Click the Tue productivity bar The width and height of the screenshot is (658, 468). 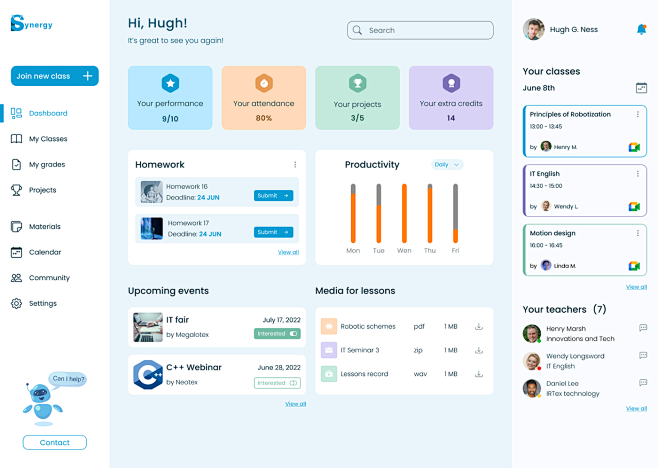coord(379,213)
